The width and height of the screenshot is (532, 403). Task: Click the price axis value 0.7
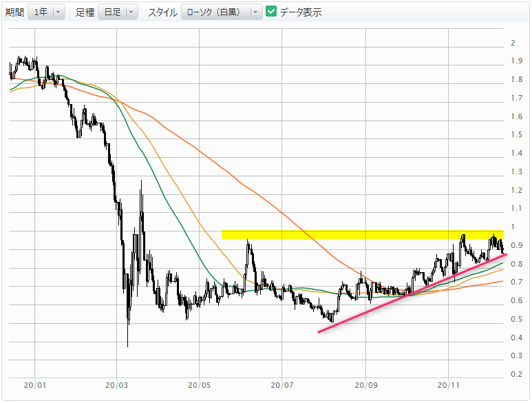click(517, 282)
